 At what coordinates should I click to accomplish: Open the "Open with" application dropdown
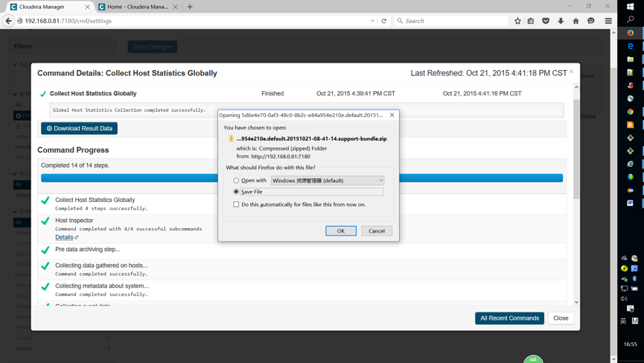328,180
